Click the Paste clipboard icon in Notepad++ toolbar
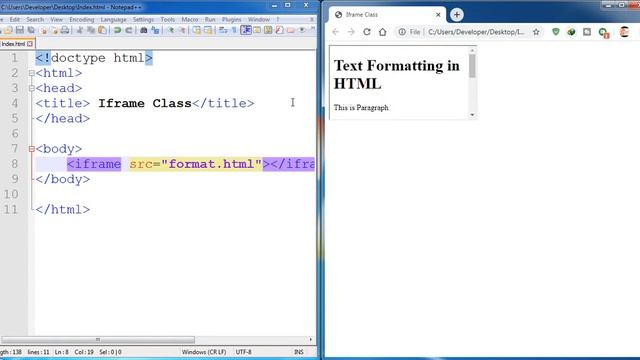The height and width of the screenshot is (360, 640). pyautogui.click(x=102, y=30)
